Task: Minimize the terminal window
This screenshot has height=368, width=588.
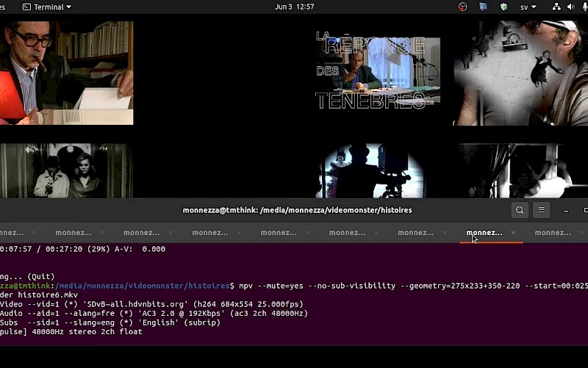Action: [x=566, y=211]
